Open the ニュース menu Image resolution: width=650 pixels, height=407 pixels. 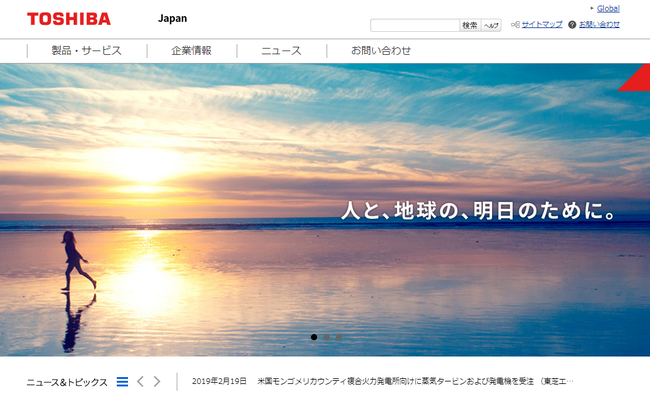pyautogui.click(x=281, y=51)
